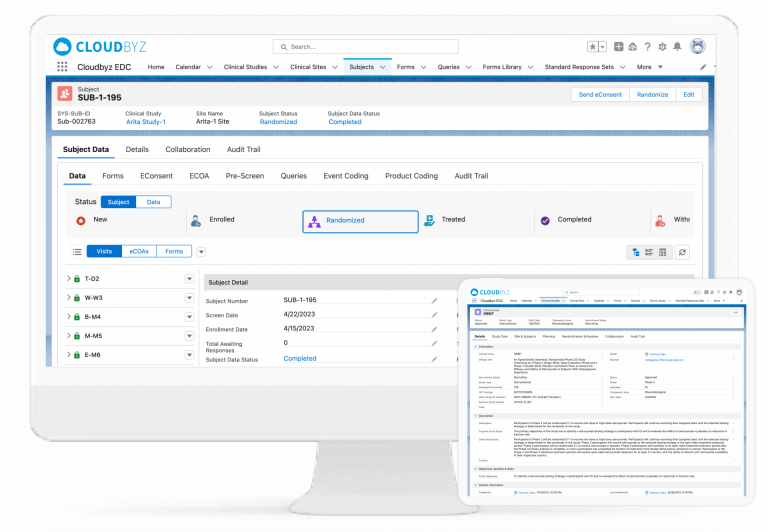Switch list toggle to Forms

click(174, 252)
